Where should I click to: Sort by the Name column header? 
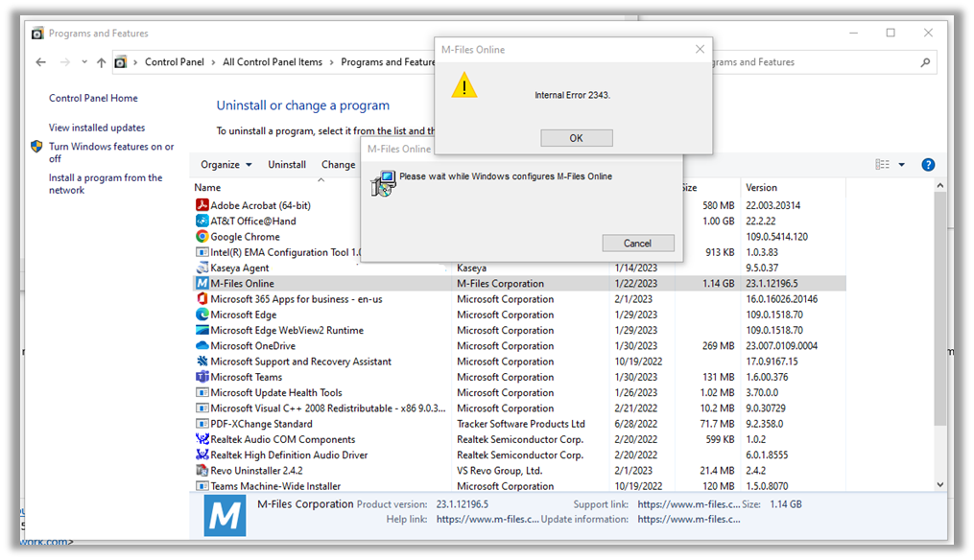pos(207,188)
